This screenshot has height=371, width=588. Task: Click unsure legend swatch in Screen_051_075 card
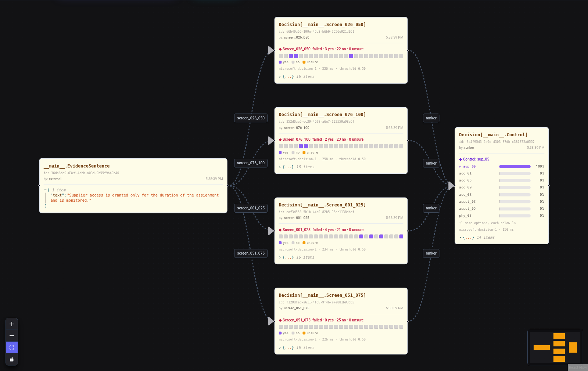point(304,333)
